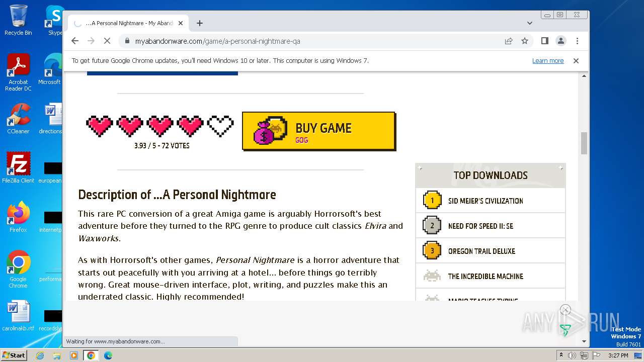This screenshot has height=362, width=644.
Task: Click the italic word 'Elvira' in the description
Action: coord(375,226)
